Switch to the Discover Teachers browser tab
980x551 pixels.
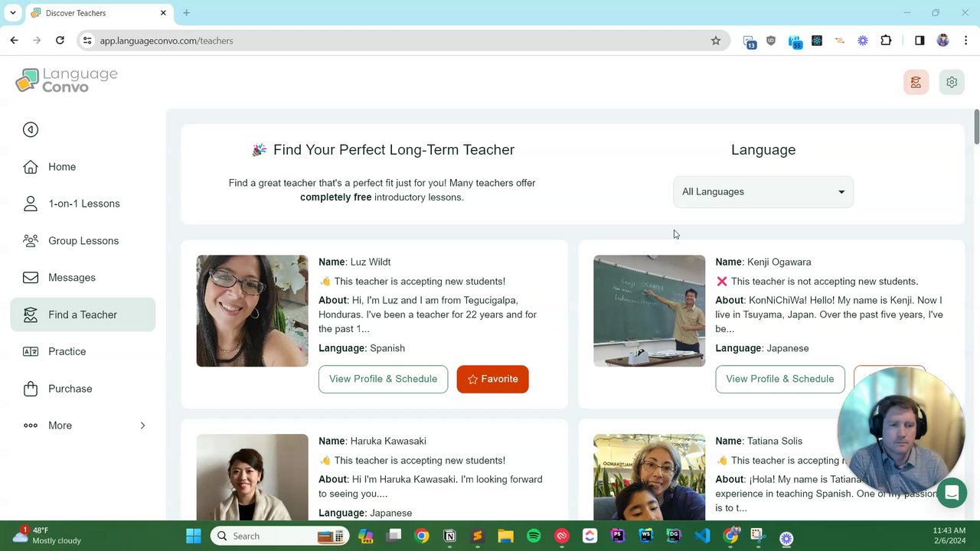pyautogui.click(x=98, y=13)
